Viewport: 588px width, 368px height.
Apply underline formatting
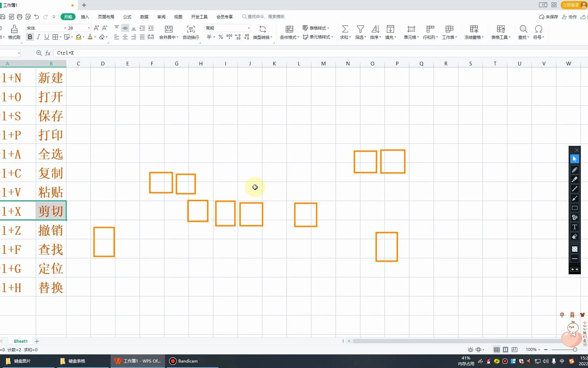coord(47,37)
